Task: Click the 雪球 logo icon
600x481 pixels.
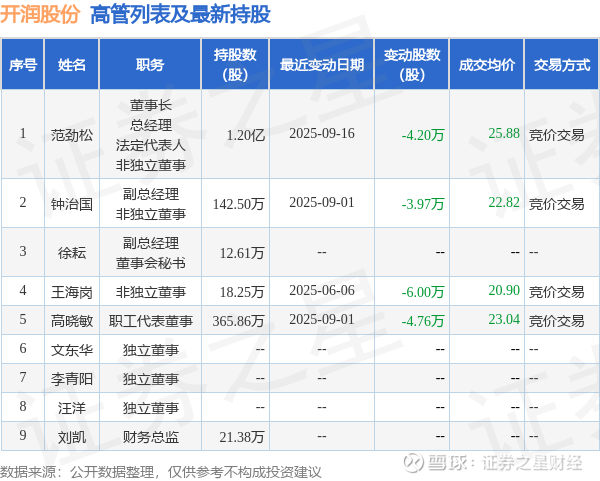Action: [413, 462]
